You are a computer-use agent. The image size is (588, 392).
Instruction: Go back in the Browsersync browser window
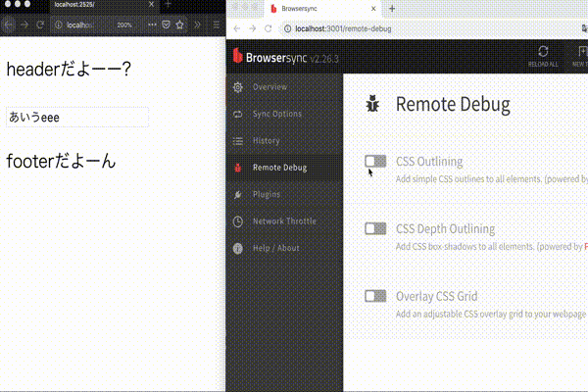[236, 28]
